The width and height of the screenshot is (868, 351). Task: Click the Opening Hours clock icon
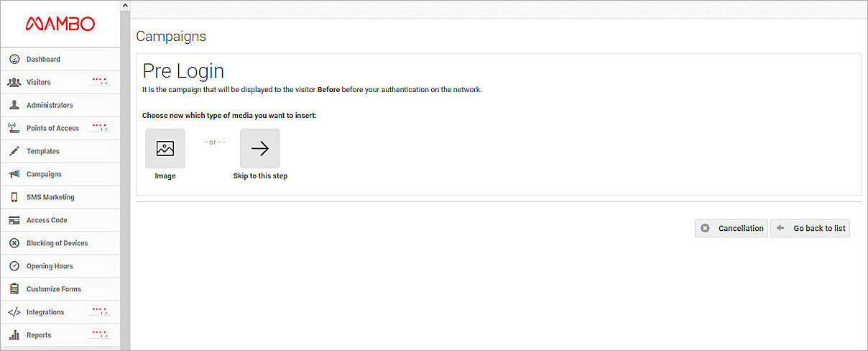(14, 266)
